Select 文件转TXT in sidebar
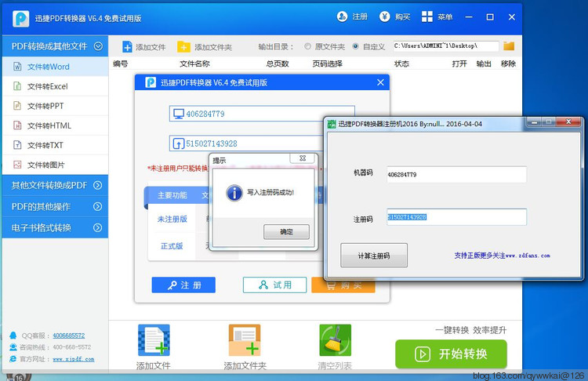The height and width of the screenshot is (381, 588). 55,145
